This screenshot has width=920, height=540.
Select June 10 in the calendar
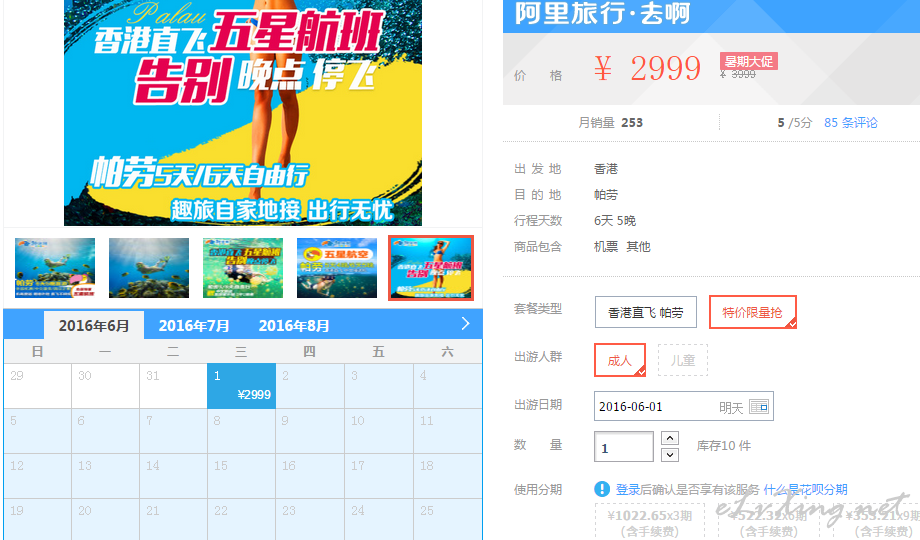tap(379, 431)
